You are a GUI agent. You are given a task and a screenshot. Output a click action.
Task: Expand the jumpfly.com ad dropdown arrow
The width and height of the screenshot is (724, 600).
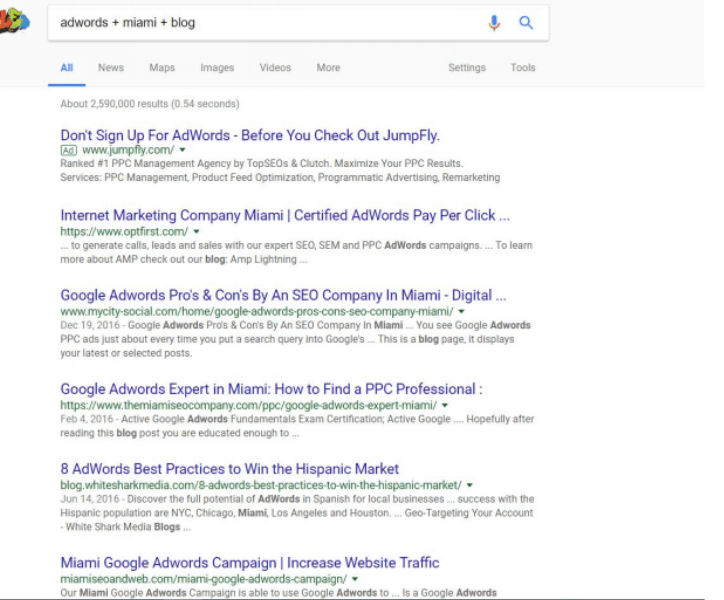tap(183, 150)
